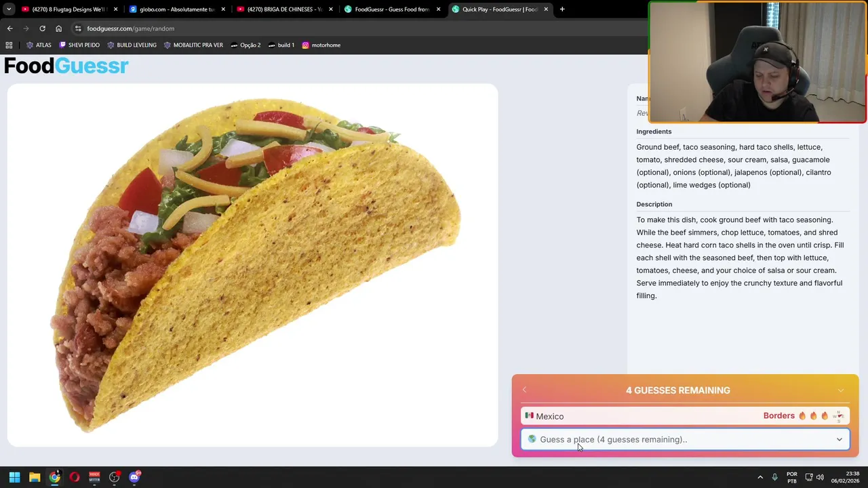Click the FoodGuessr logo

click(66, 66)
